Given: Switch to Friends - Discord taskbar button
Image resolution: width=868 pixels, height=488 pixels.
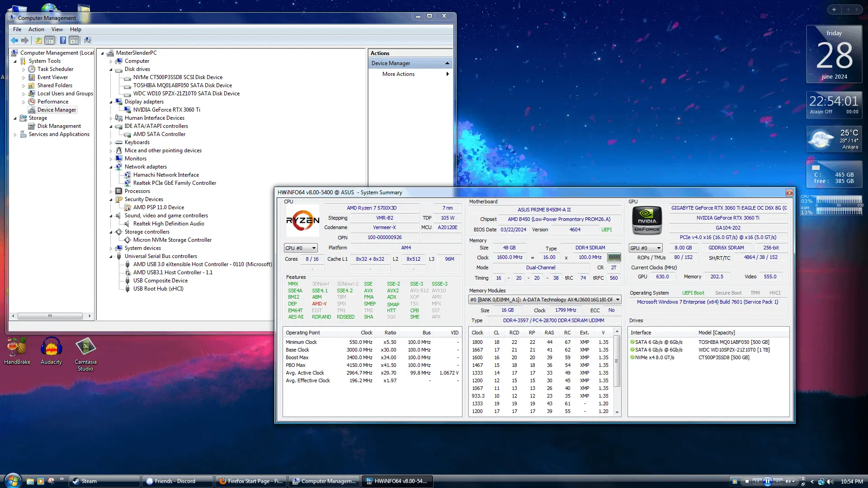Looking at the screenshot, I should point(177,481).
